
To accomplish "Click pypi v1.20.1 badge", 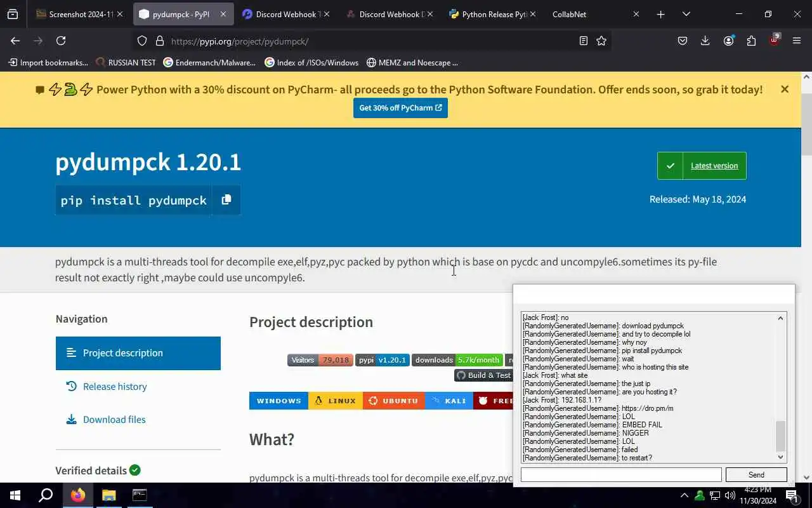I will pos(382,360).
